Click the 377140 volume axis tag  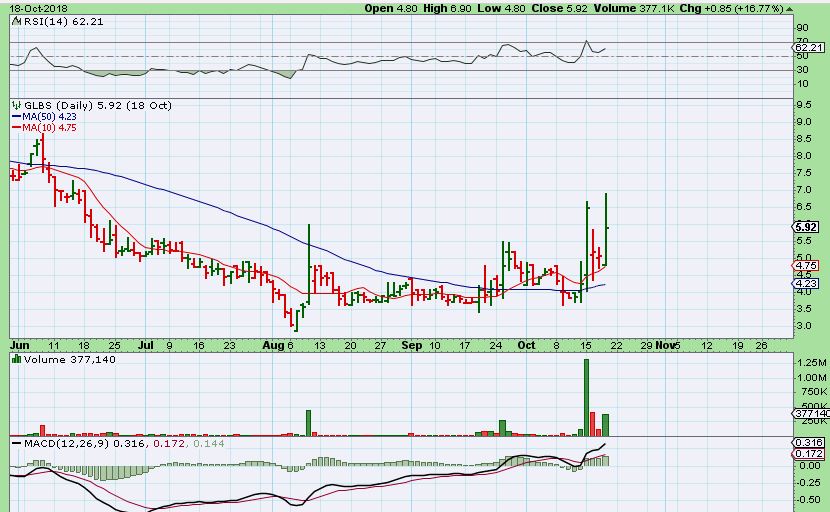click(x=810, y=413)
